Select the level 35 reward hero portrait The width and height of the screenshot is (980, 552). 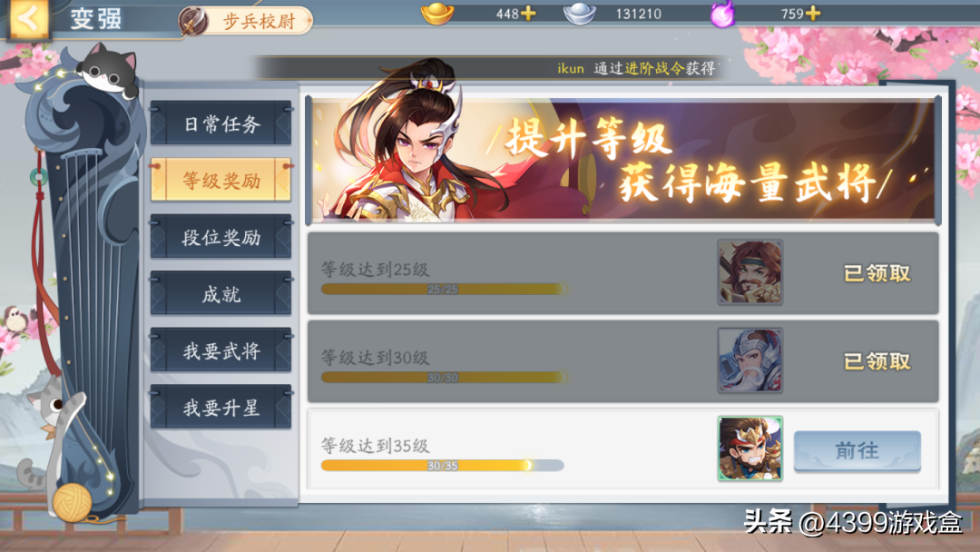(750, 448)
